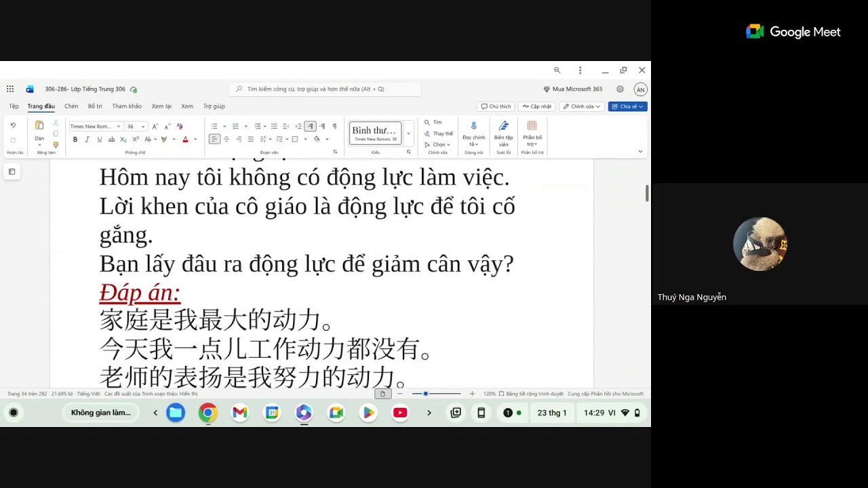Image resolution: width=868 pixels, height=488 pixels.
Task: Open the Chỉnh sửa editing mode dropdown
Action: [582, 106]
